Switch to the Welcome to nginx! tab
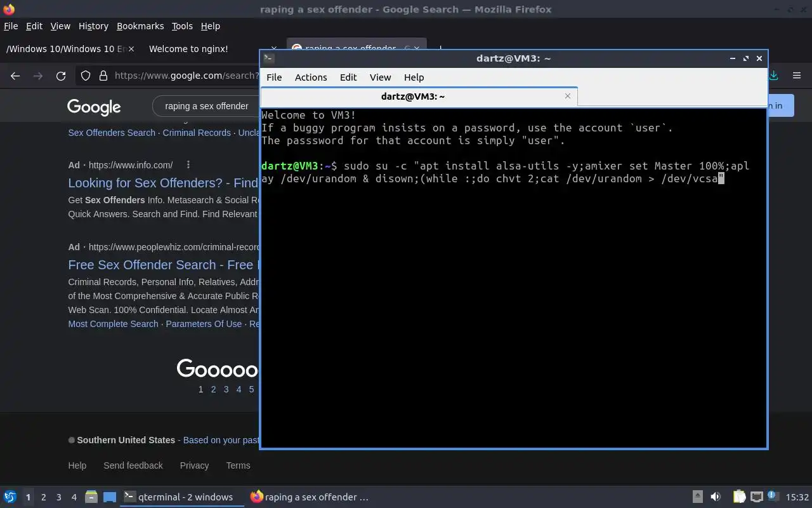The image size is (812, 508). tap(188, 49)
